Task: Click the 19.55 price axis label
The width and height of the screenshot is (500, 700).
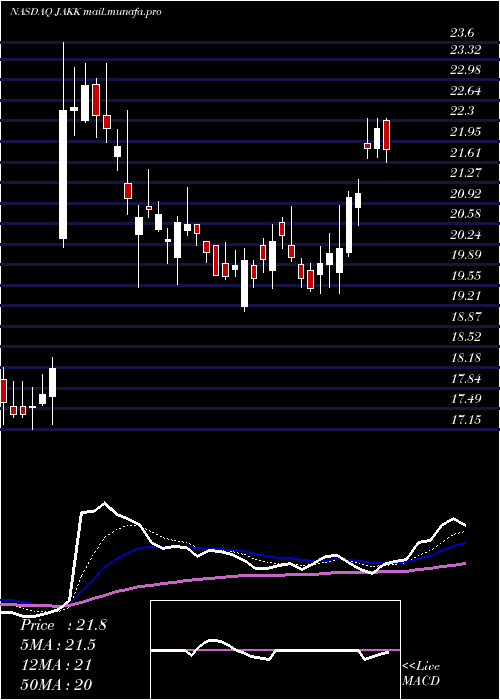Action: (x=465, y=275)
